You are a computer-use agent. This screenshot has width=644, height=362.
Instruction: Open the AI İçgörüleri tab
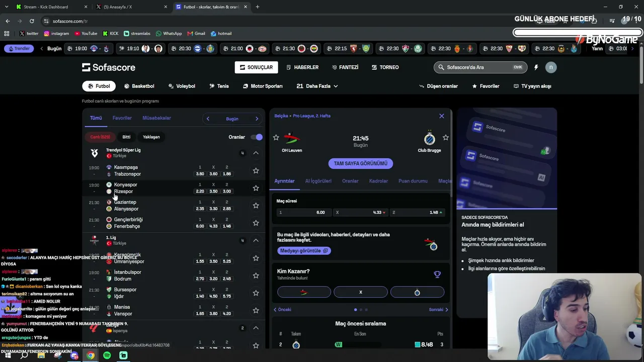coord(318,181)
